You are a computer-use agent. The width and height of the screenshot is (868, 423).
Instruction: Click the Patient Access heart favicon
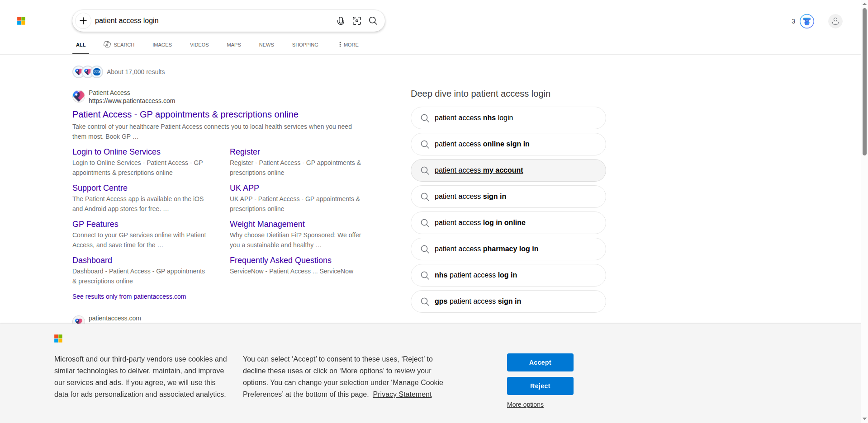(79, 96)
